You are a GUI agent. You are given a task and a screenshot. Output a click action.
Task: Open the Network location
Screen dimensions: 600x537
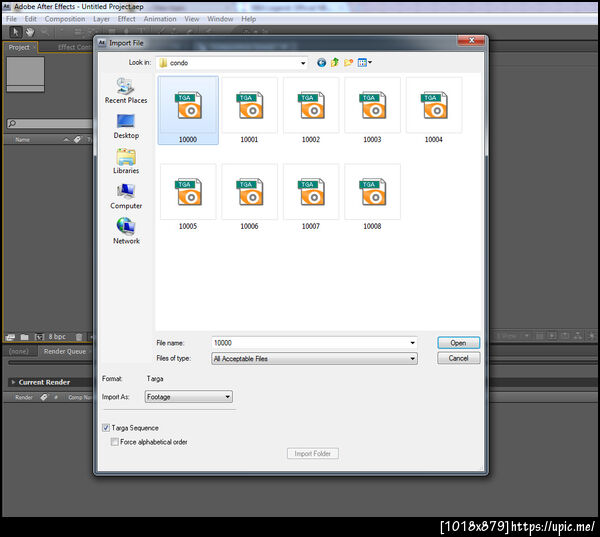[x=126, y=231]
